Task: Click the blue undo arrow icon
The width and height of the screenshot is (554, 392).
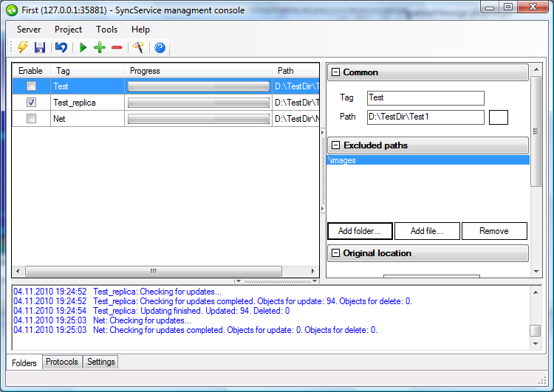Action: (61, 47)
